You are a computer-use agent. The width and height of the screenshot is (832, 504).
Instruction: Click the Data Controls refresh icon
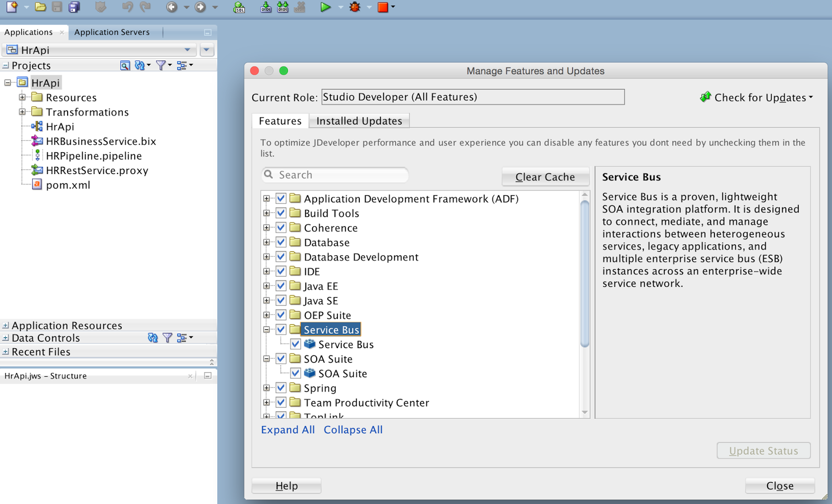tap(152, 338)
